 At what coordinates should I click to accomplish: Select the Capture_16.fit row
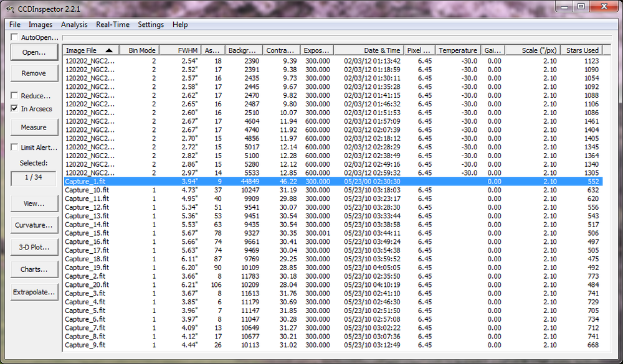[333, 242]
